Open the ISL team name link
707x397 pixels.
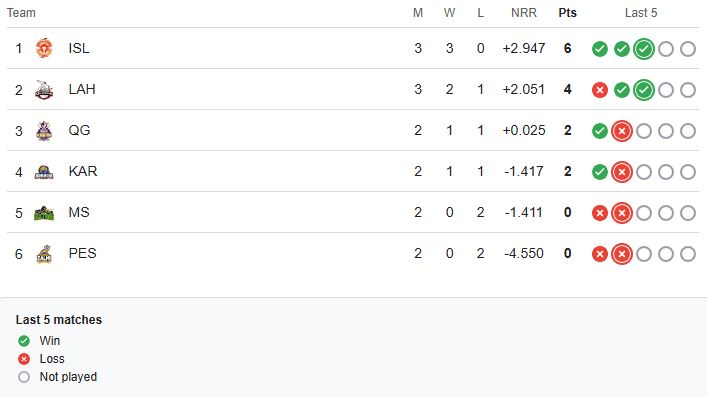tap(78, 48)
